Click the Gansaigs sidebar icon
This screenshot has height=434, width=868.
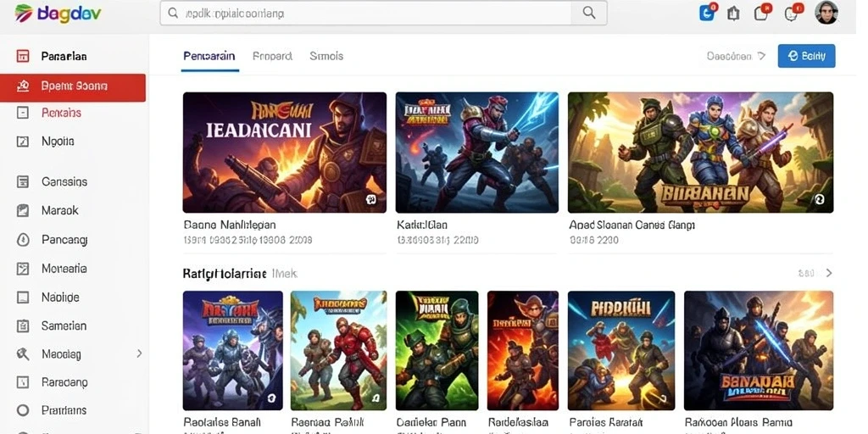[x=23, y=181]
